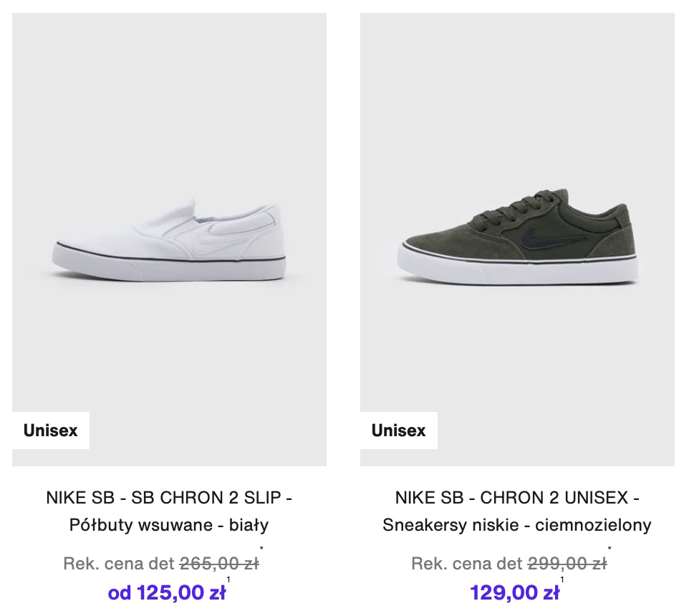Viewport: 689px width, 616px height.
Task: Click the crossed-out 265,00 zł price
Action: (x=218, y=564)
